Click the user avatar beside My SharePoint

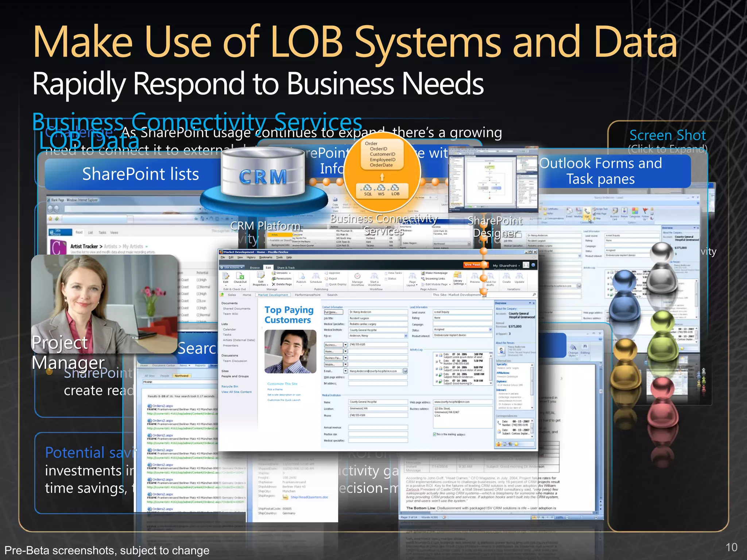[526, 265]
